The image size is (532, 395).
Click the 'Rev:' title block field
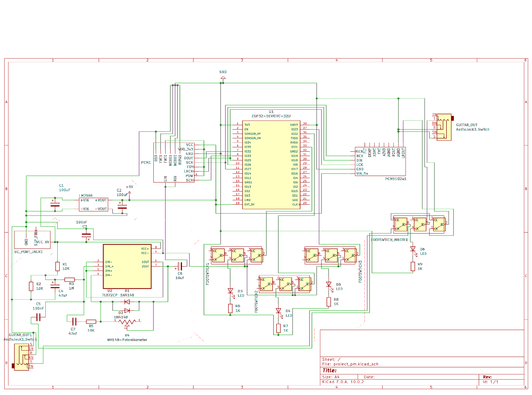487,377
